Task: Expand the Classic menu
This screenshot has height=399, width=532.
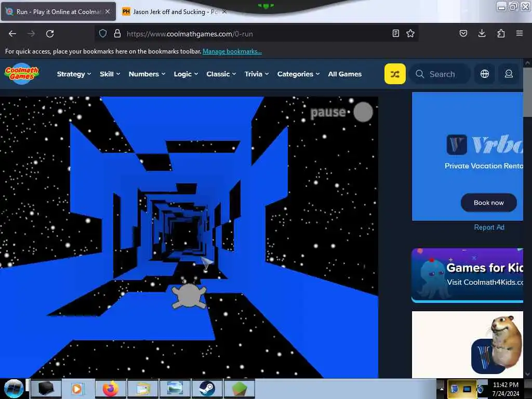Action: point(221,74)
